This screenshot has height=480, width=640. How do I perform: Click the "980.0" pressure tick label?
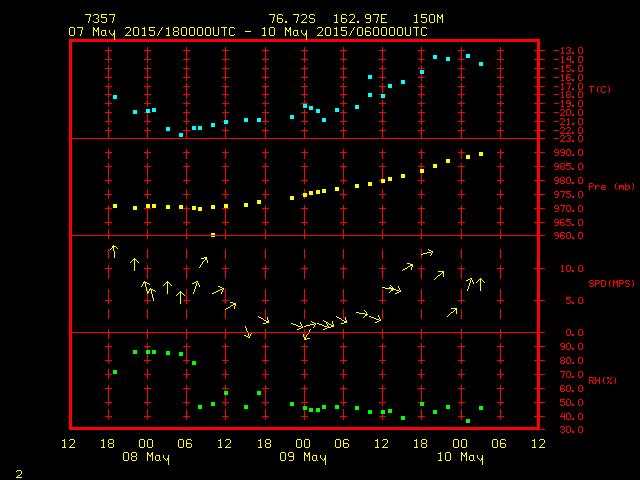pyautogui.click(x=569, y=180)
